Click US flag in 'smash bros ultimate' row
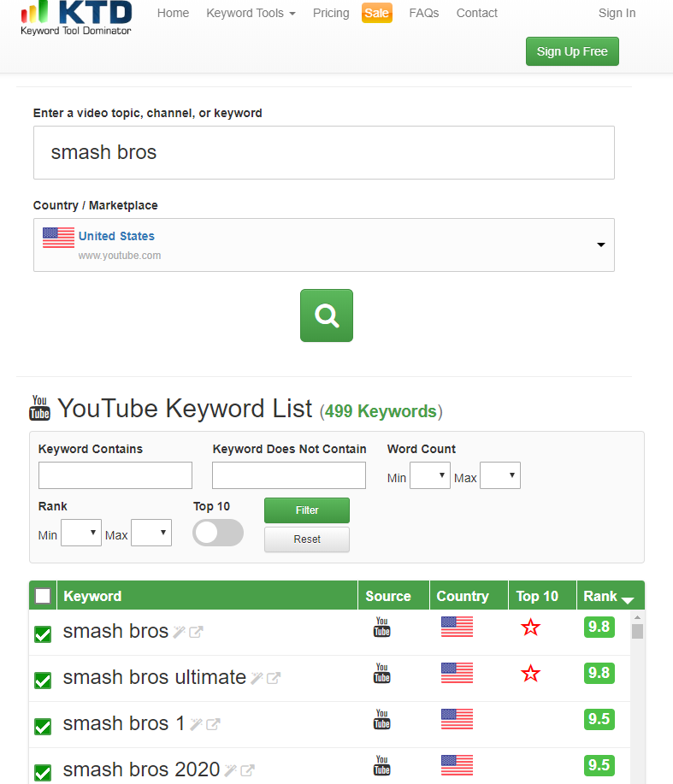Viewport: 673px width, 784px height. (457, 673)
